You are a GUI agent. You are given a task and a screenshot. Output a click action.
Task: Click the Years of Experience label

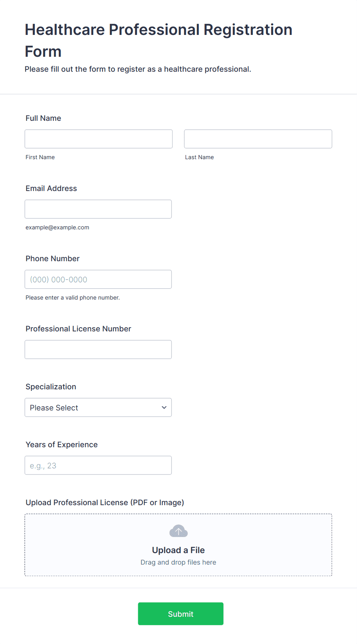(x=62, y=445)
